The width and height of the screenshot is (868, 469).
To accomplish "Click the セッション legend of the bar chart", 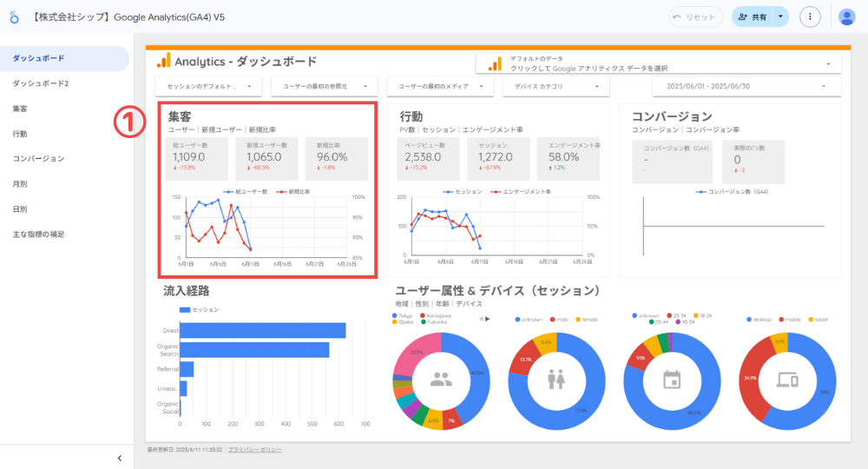I will coord(200,310).
